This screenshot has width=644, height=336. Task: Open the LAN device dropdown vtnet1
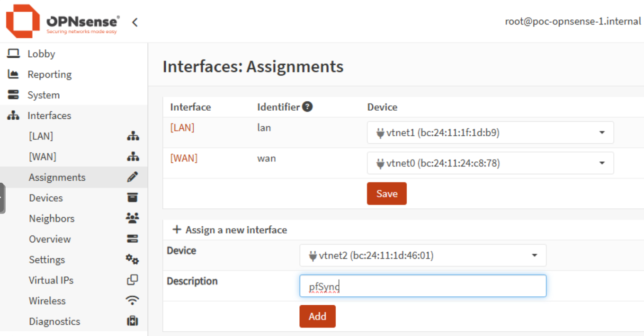[490, 133]
